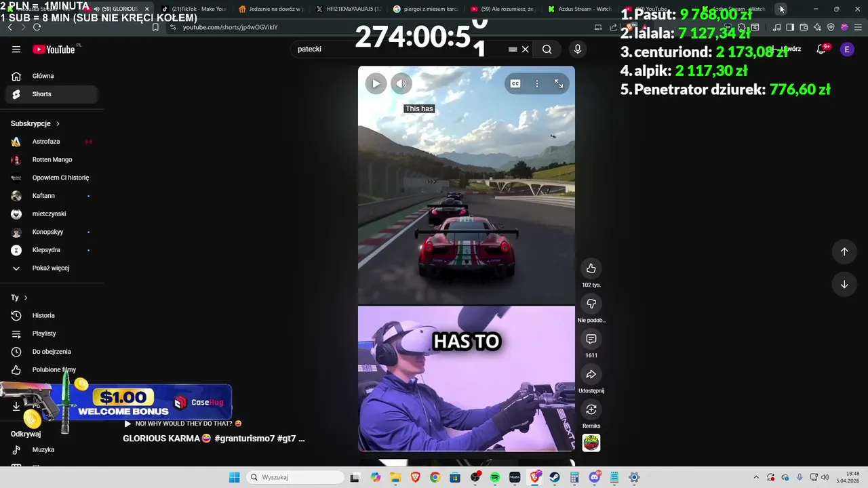
Task: Open the account avatar E menu
Action: click(847, 49)
